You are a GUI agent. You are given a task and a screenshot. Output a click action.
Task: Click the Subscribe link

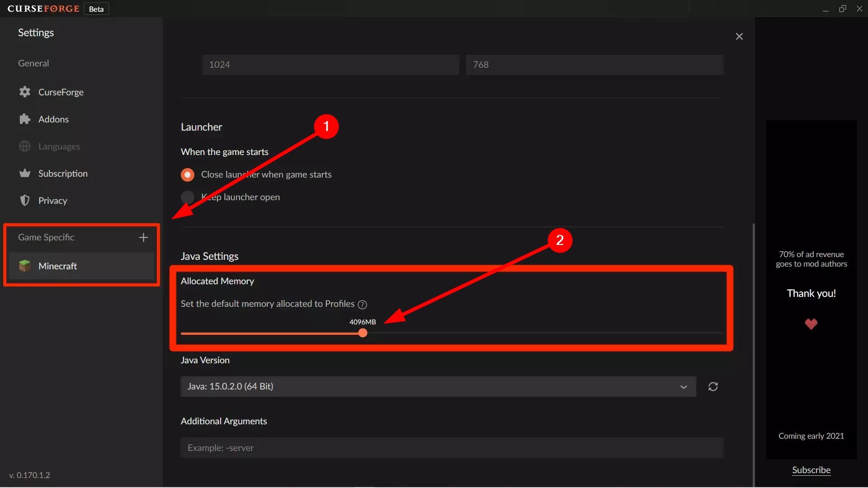tap(811, 470)
